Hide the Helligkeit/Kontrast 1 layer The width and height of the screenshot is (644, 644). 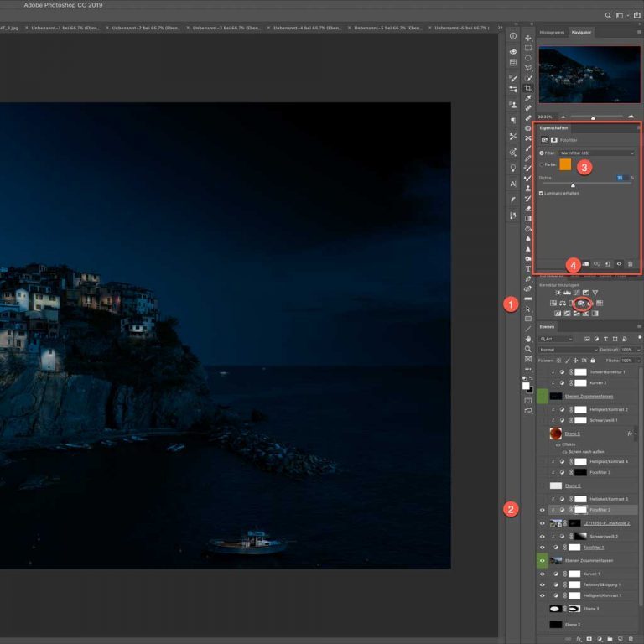coord(543,595)
